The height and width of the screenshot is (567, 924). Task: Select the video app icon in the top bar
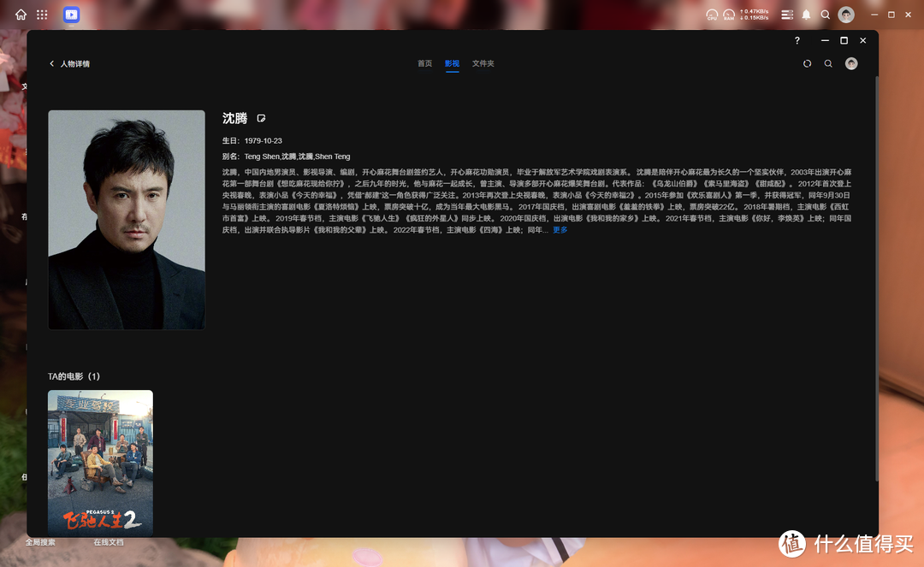[71, 15]
